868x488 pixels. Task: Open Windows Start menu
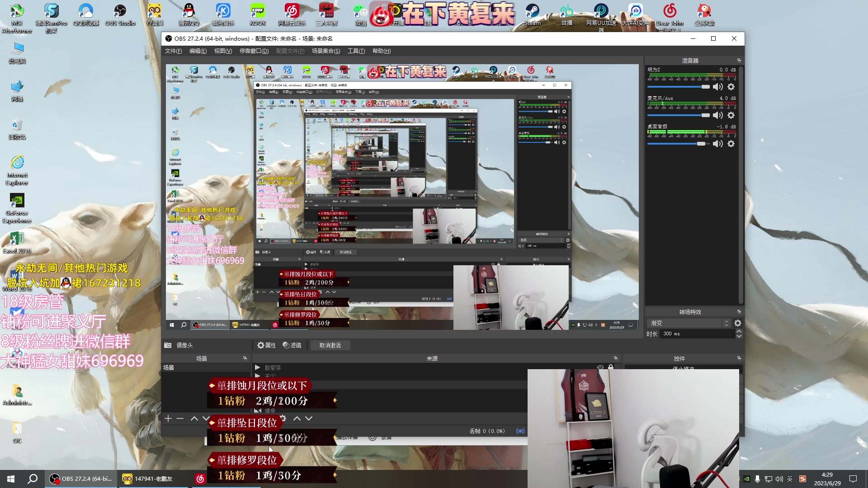tap(11, 479)
